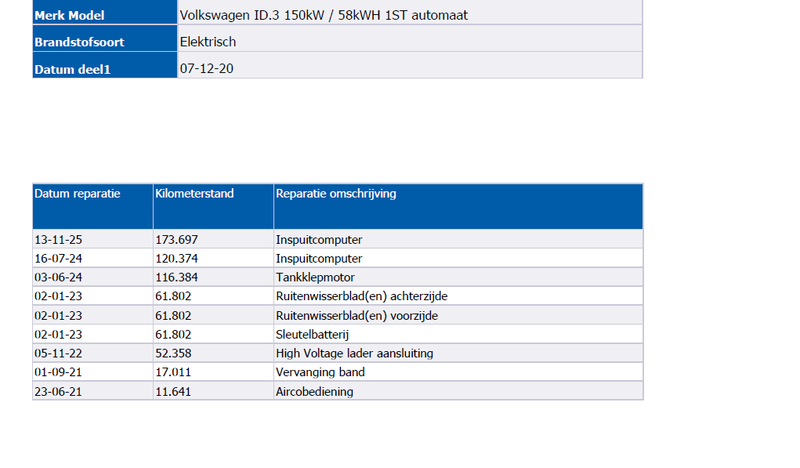Select the Aircobediening repair entry

pos(314,391)
